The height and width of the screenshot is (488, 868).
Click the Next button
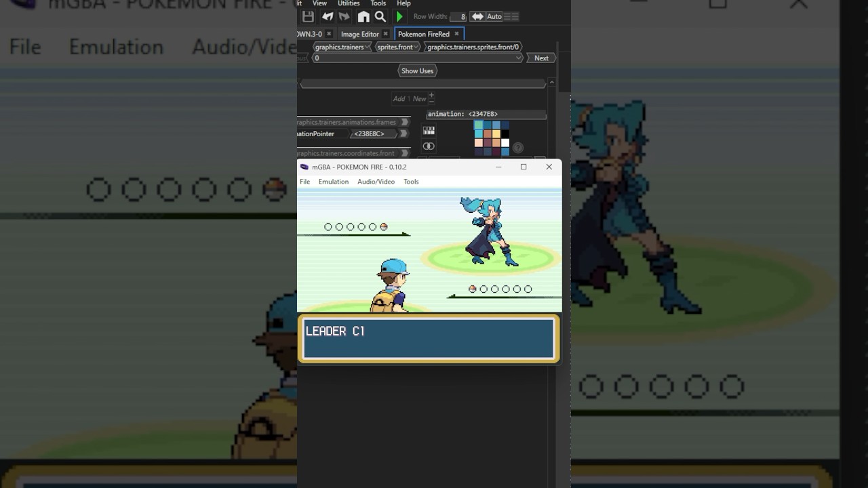541,58
